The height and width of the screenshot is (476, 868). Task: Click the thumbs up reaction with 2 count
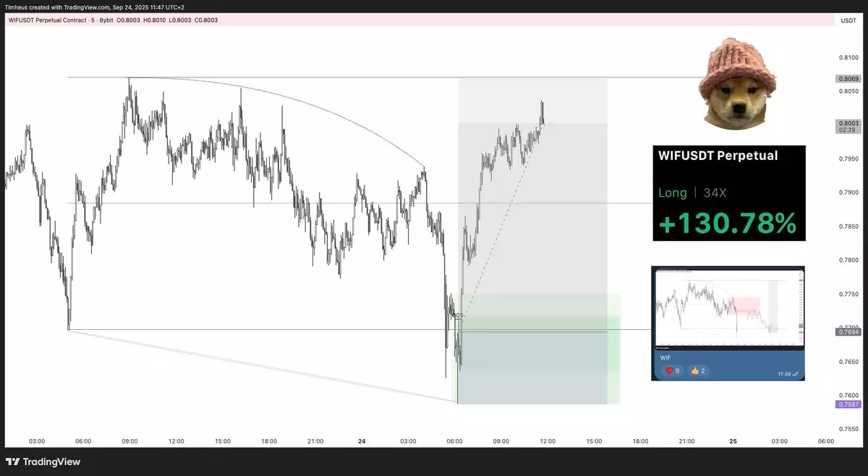[x=699, y=370]
